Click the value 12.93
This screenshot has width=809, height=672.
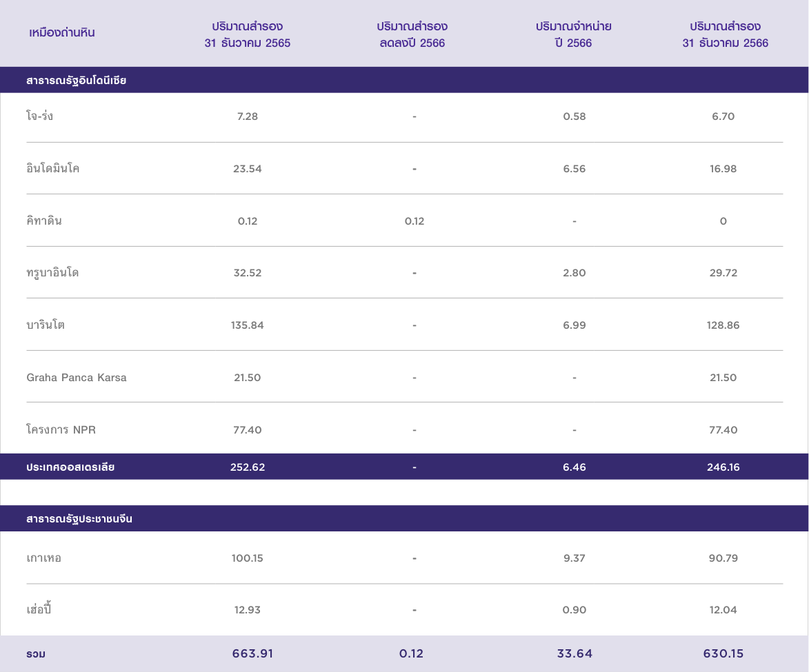click(248, 610)
